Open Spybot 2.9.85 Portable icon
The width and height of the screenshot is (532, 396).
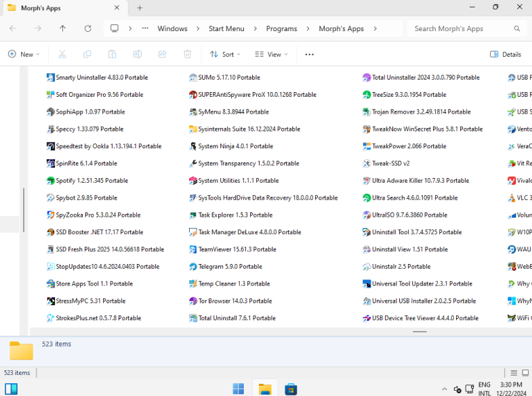pyautogui.click(x=51, y=198)
